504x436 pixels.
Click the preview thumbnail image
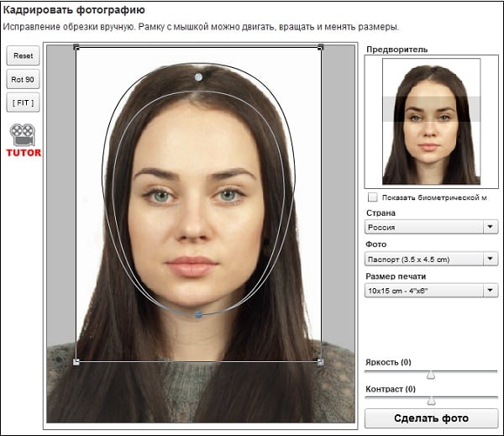pos(431,121)
